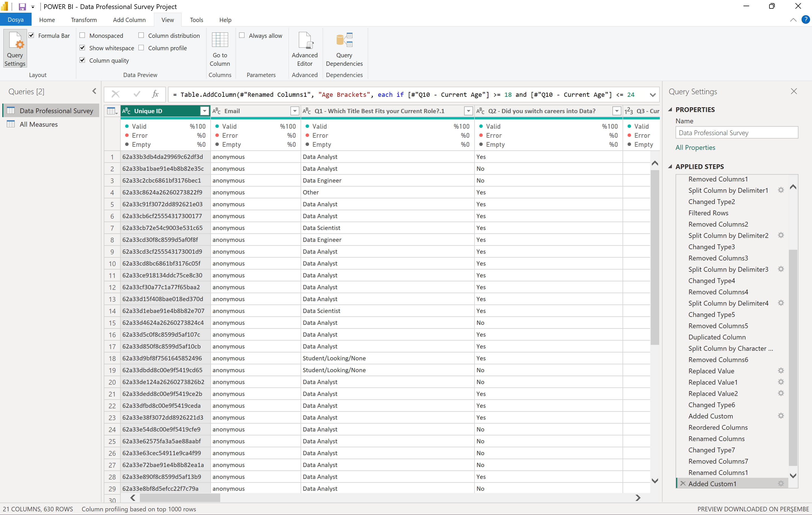Switch to the Add Column tab
The height and width of the screenshot is (515, 812).
click(129, 19)
